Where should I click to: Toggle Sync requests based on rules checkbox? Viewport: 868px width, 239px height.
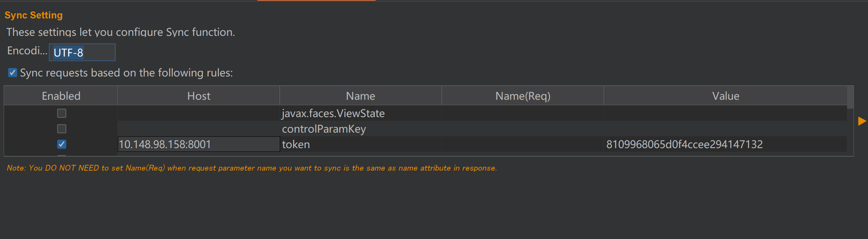click(x=13, y=72)
